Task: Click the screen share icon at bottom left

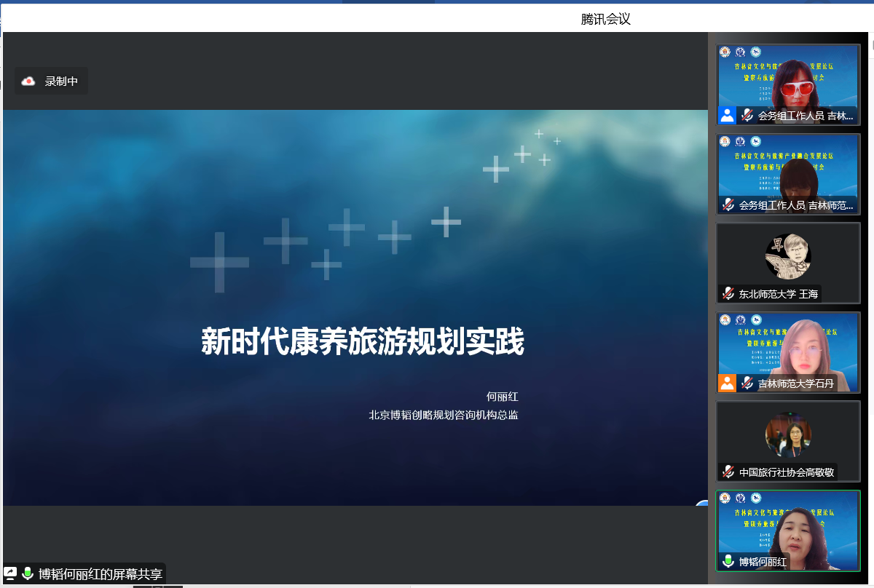Action: tap(11, 573)
